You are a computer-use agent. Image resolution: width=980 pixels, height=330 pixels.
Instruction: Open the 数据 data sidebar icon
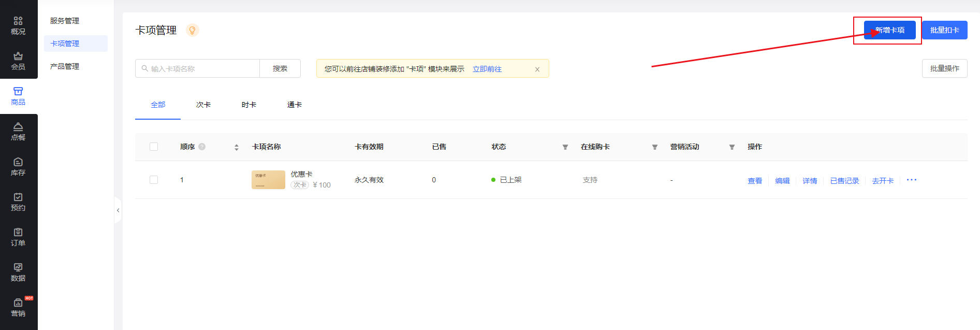[18, 272]
